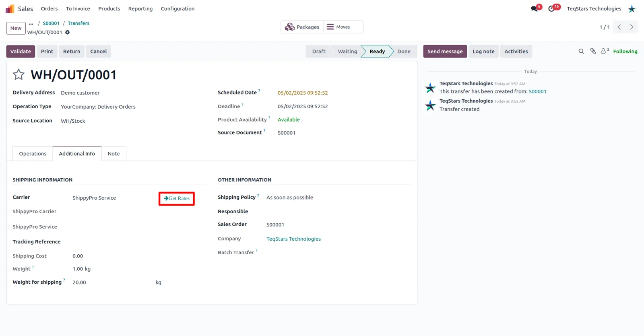Follow the S00001 breadcrumb link

[x=51, y=23]
